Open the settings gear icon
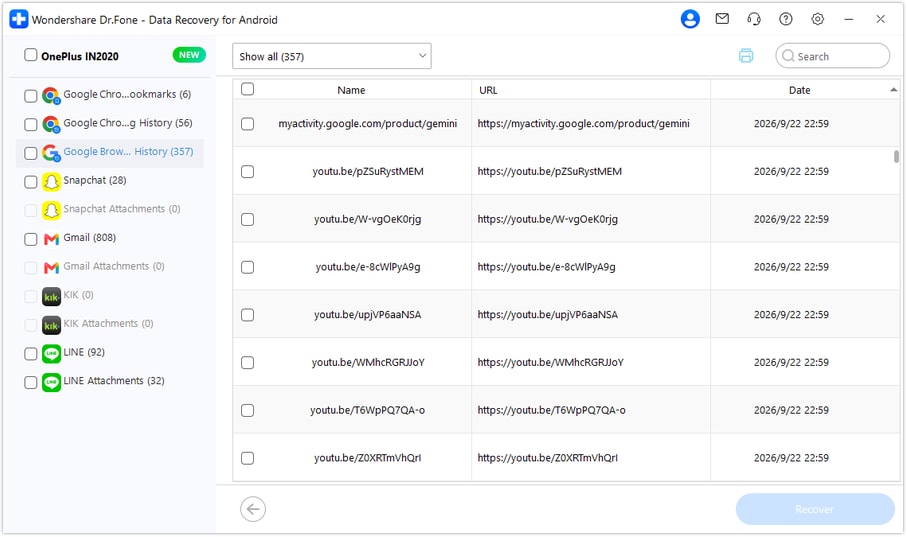 point(817,19)
